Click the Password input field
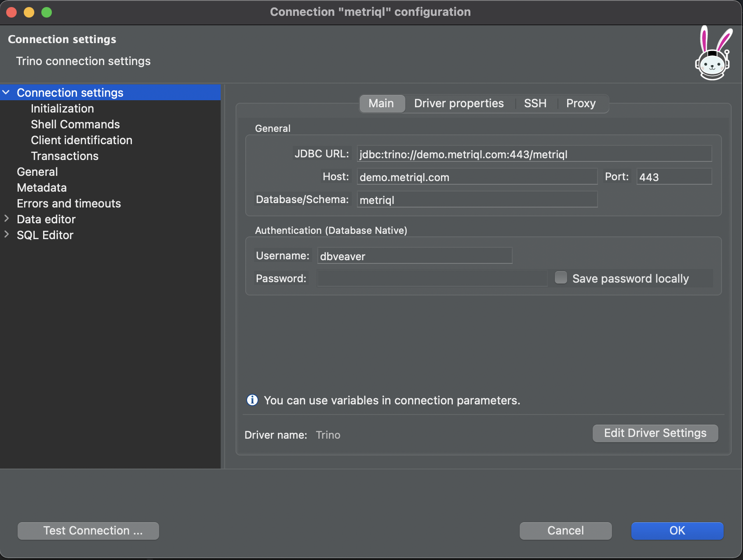This screenshot has width=743, height=560. click(432, 279)
